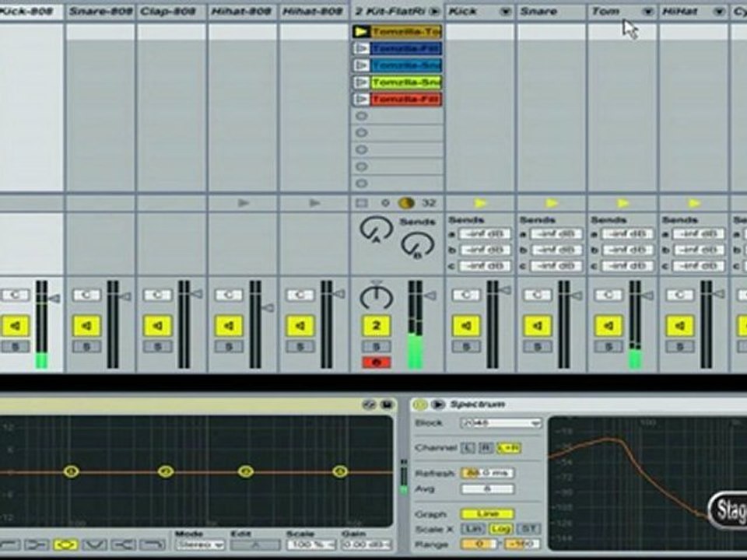Adjust Send B knob on Kit-FlatRi track

coord(417,245)
